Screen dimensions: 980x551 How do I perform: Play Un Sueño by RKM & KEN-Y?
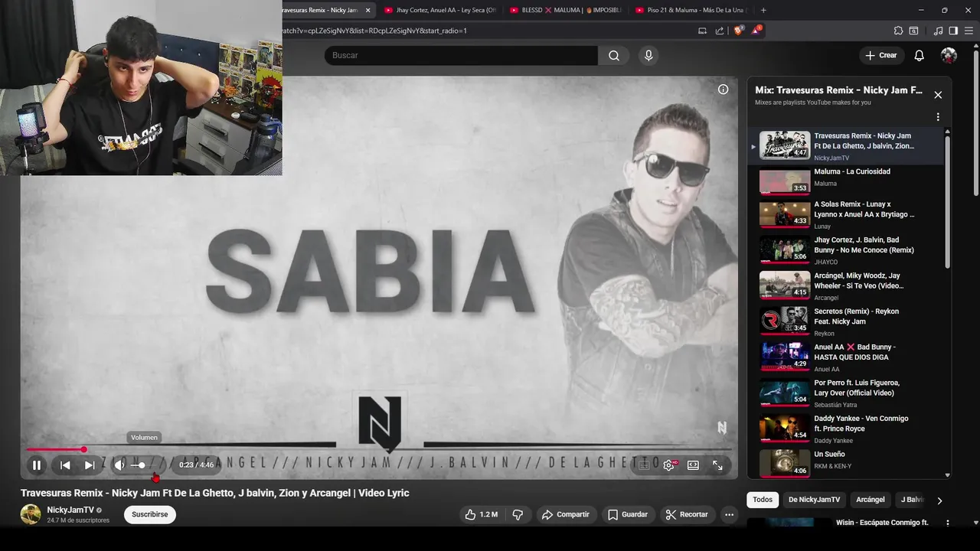click(x=846, y=461)
